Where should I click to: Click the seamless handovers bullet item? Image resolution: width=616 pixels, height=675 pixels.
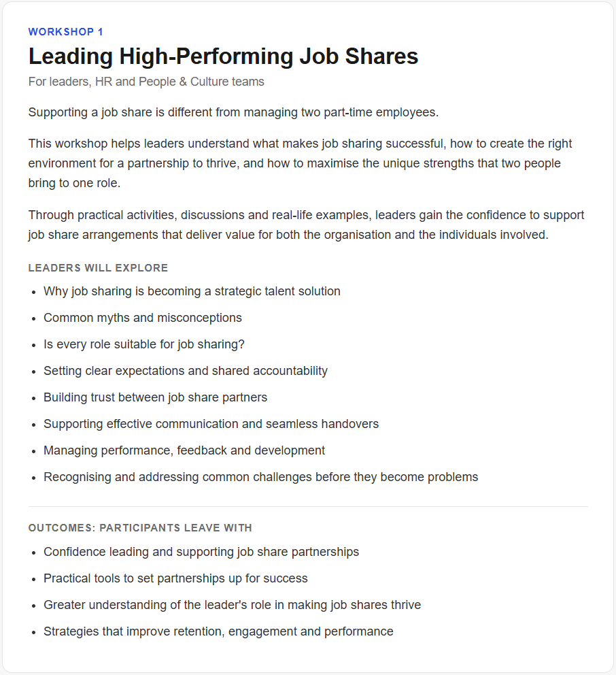[211, 424]
